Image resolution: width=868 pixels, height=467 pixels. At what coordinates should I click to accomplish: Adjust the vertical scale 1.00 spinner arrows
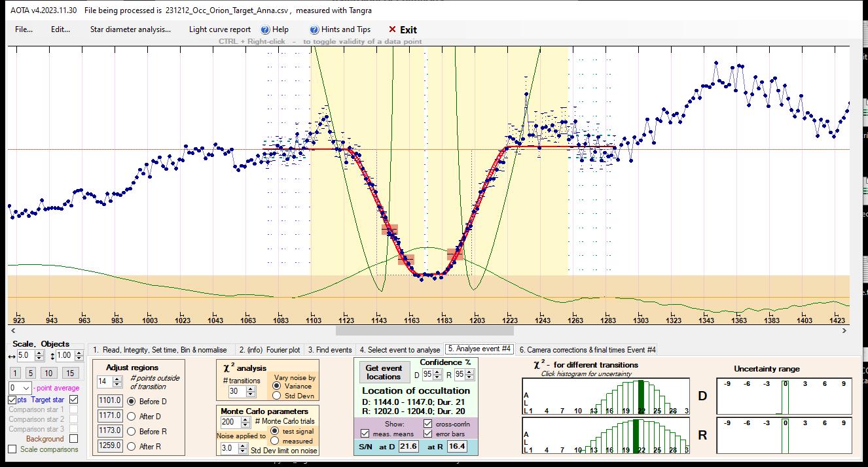coord(79,356)
